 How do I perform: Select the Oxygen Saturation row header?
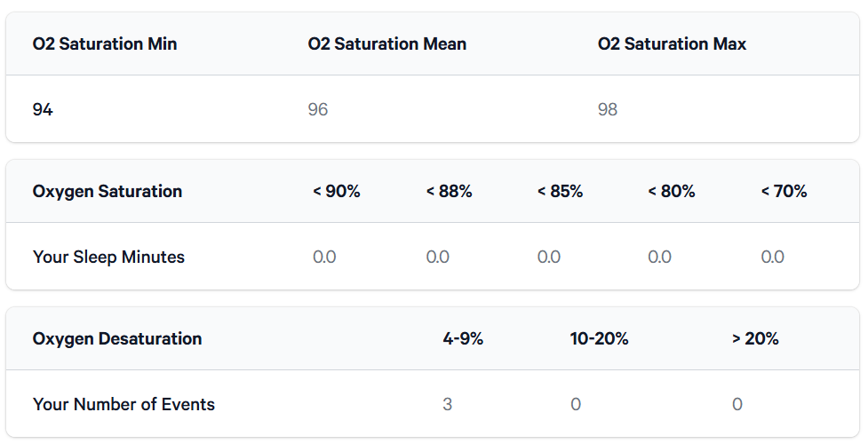click(x=108, y=191)
